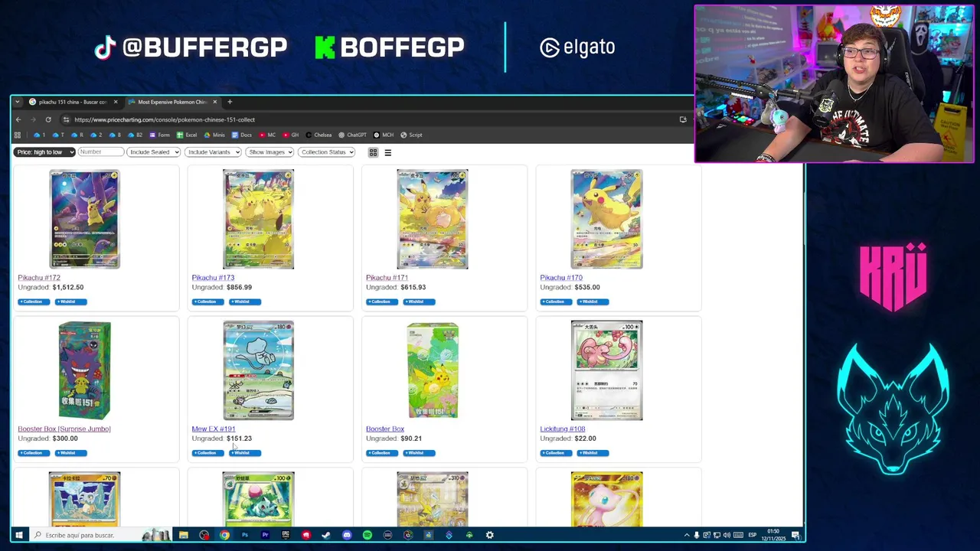Open the Minis bookmark

[x=215, y=135]
